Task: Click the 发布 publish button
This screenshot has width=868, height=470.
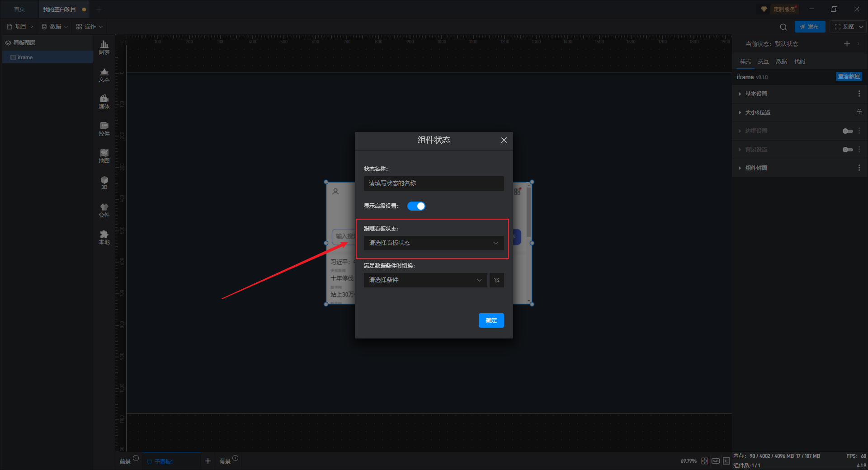Action: [x=810, y=27]
